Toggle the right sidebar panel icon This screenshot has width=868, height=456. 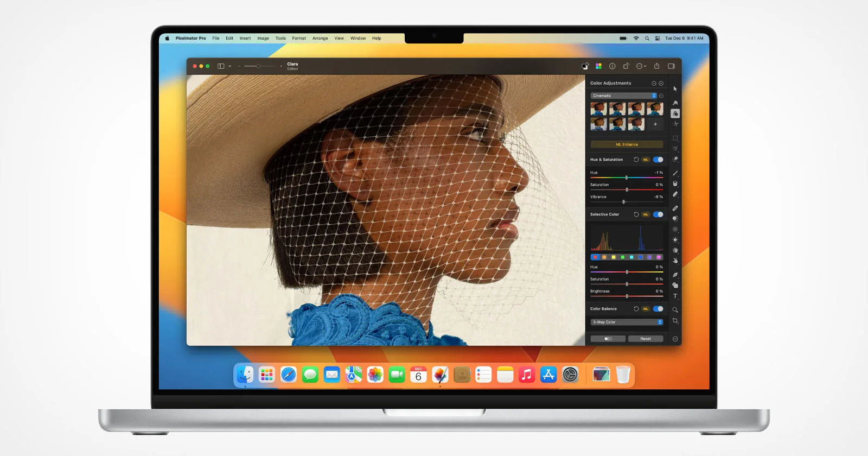(671, 66)
